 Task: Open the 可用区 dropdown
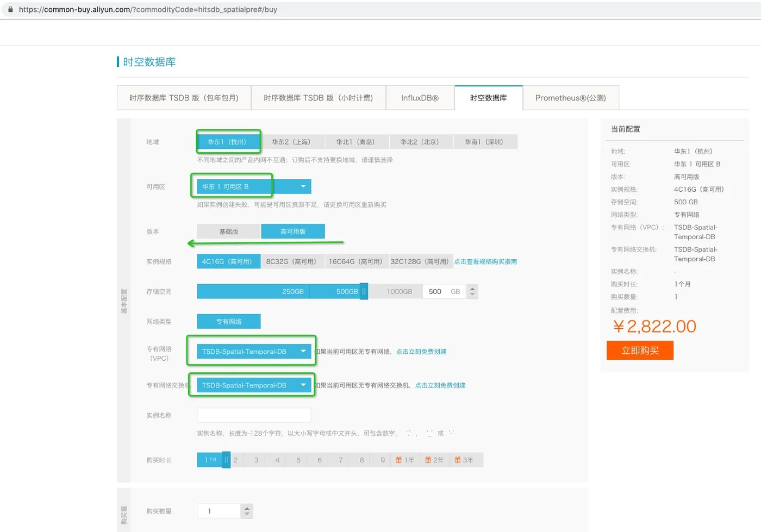coord(254,186)
